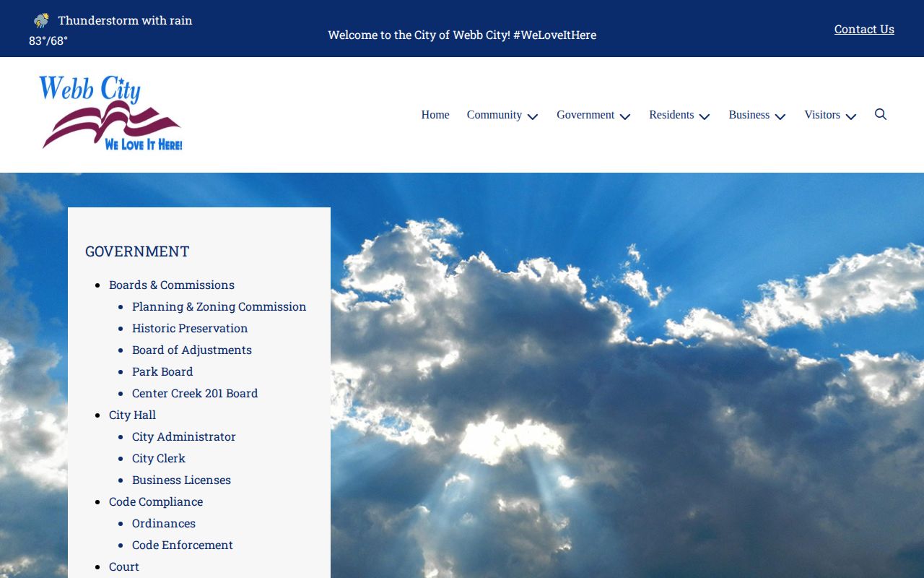Open the Government menu item
Viewport: 924px width, 578px height.
(585, 115)
